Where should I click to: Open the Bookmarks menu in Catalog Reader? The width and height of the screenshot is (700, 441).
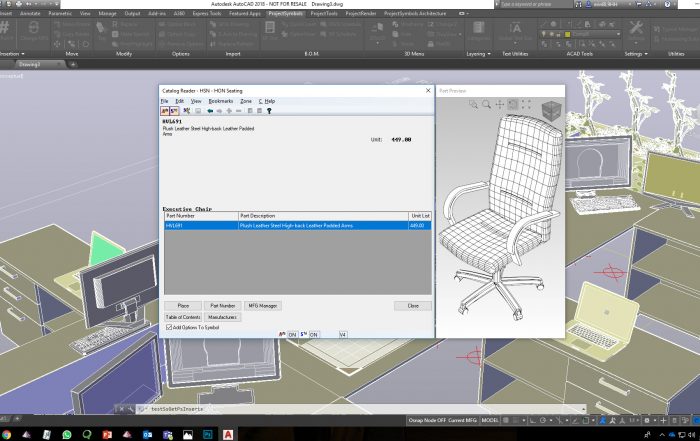pyautogui.click(x=221, y=101)
